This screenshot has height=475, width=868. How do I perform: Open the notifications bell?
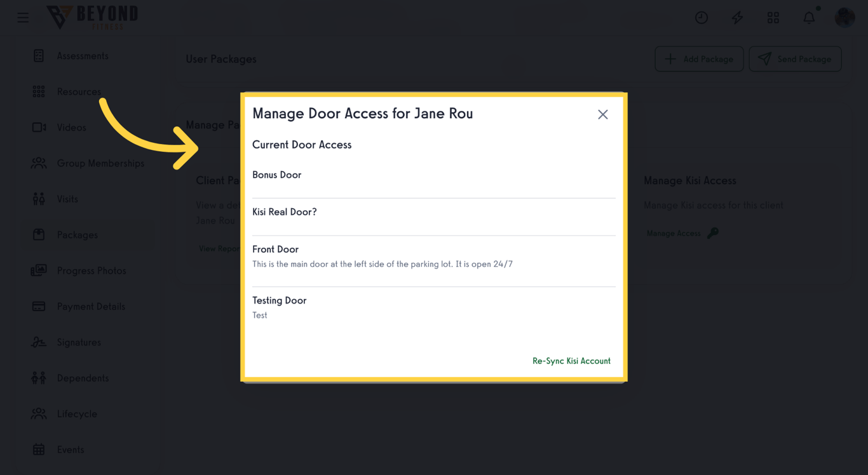pos(809,17)
